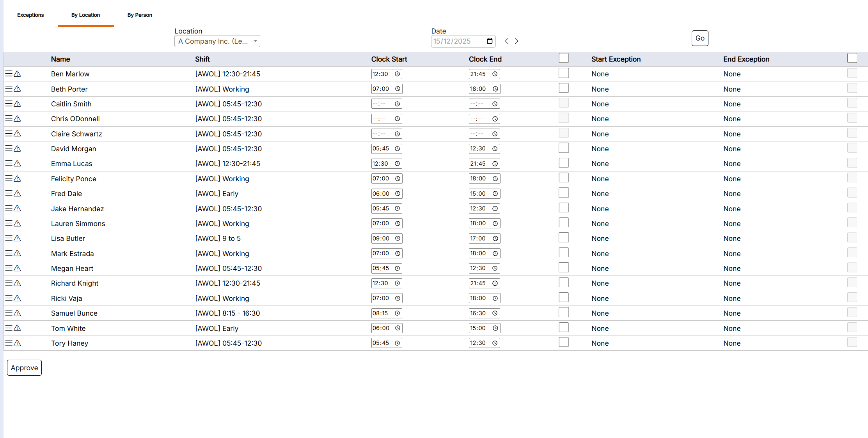Image resolution: width=868 pixels, height=438 pixels.
Task: Check the clock checkbox for Emma Lucas
Action: click(x=563, y=163)
